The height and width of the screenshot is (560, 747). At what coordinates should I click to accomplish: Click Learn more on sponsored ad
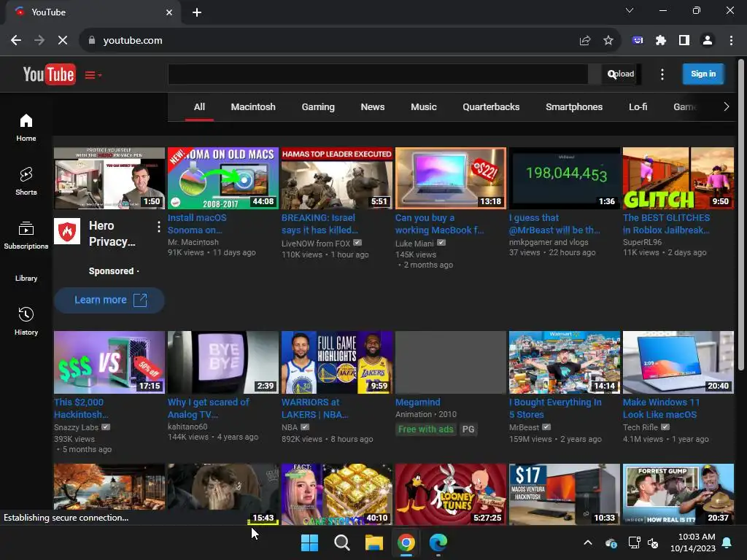(109, 300)
